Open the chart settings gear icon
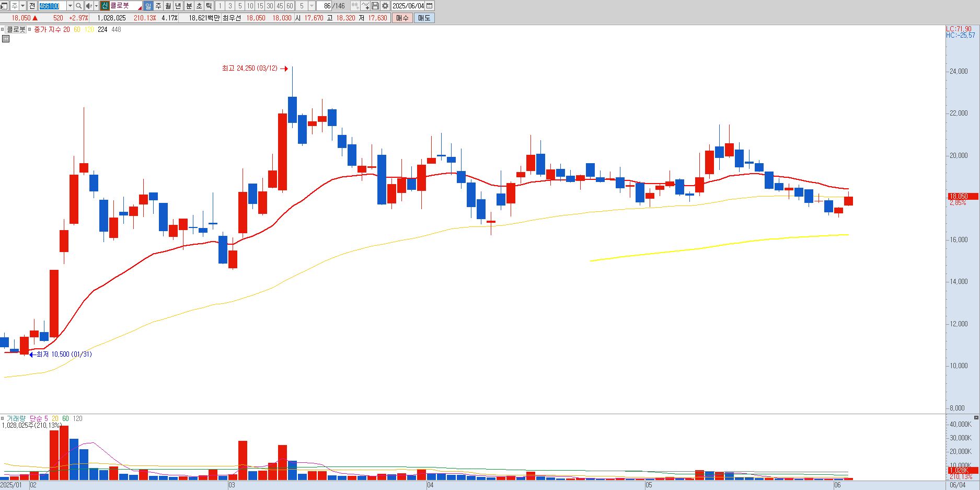Viewport: 980px width, 490px height. pos(385,6)
